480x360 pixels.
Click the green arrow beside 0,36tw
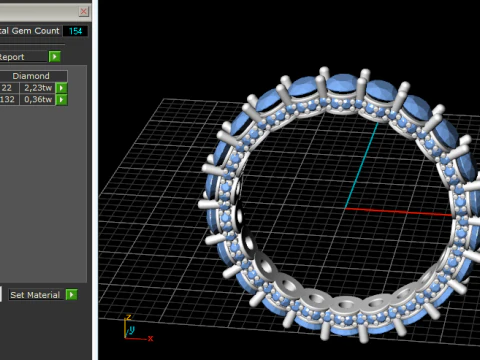61,100
